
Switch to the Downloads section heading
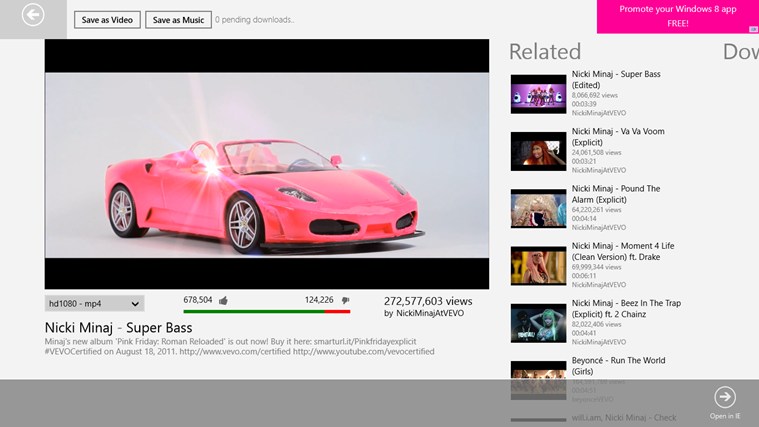point(740,52)
